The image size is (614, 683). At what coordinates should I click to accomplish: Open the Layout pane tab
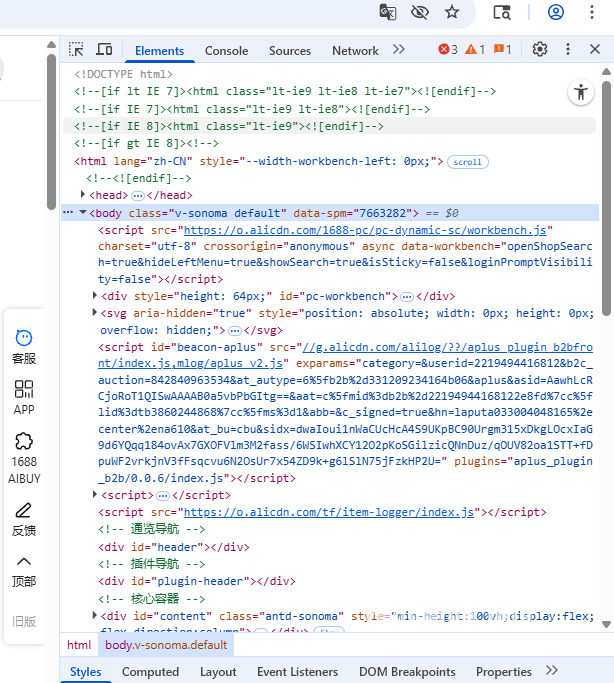point(218,672)
